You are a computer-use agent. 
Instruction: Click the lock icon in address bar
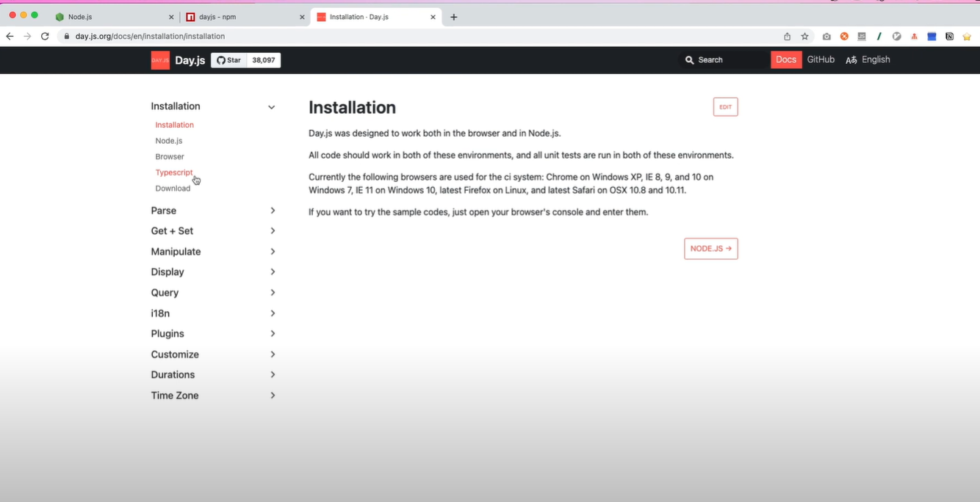[67, 36]
